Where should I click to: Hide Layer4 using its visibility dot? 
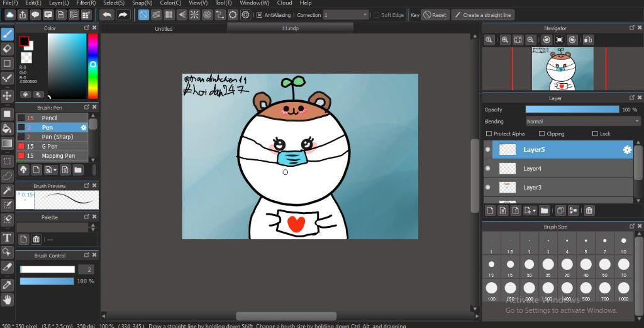click(x=487, y=168)
